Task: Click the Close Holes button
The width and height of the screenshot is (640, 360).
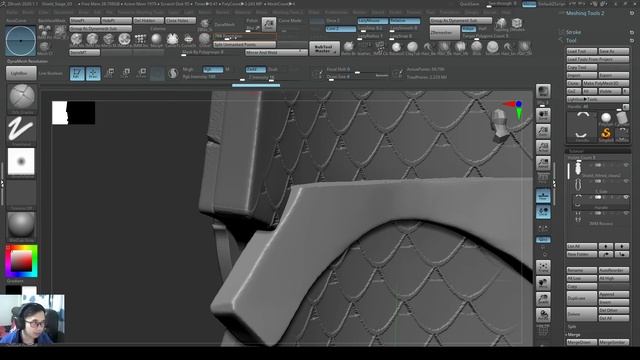Action: [180, 20]
